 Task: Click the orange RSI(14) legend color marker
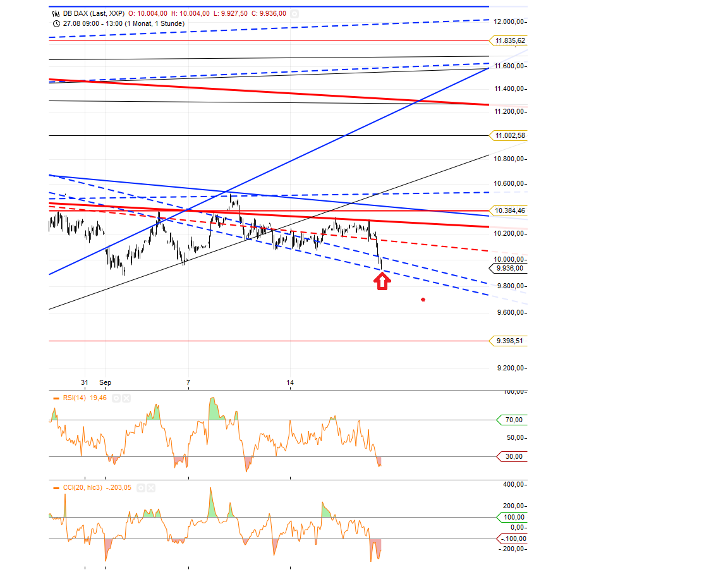[56, 398]
